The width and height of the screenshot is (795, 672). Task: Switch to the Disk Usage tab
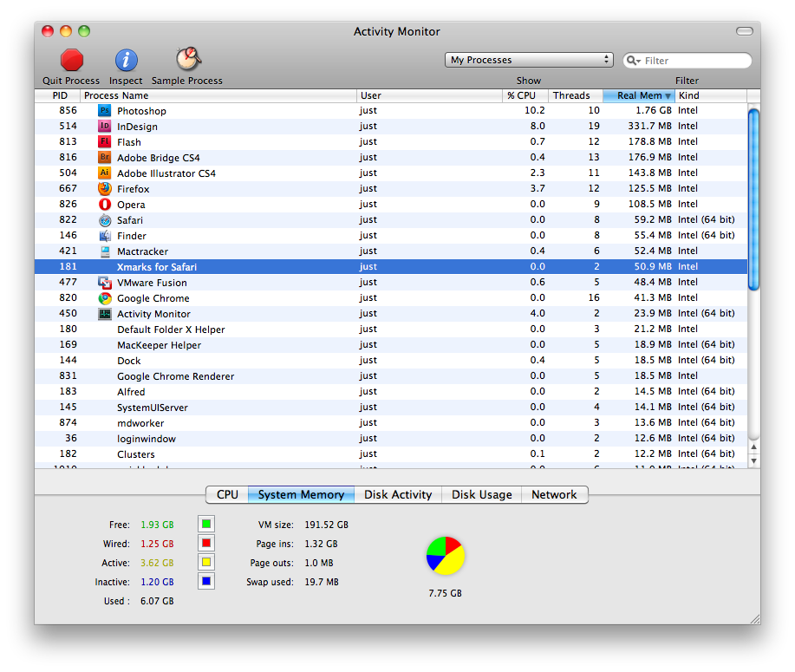pos(482,494)
